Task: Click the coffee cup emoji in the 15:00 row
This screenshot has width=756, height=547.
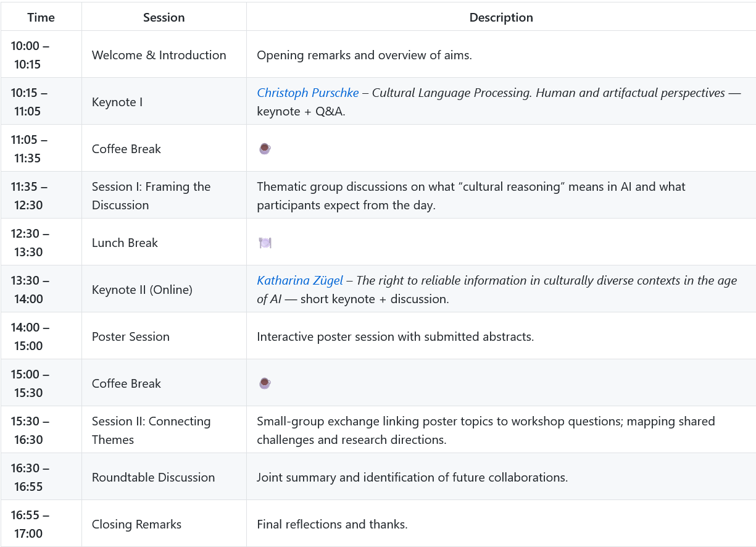Action: pos(265,383)
